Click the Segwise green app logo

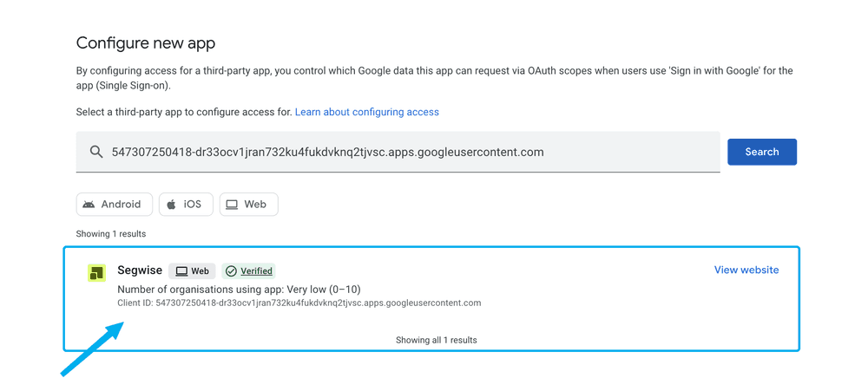pos(97,272)
